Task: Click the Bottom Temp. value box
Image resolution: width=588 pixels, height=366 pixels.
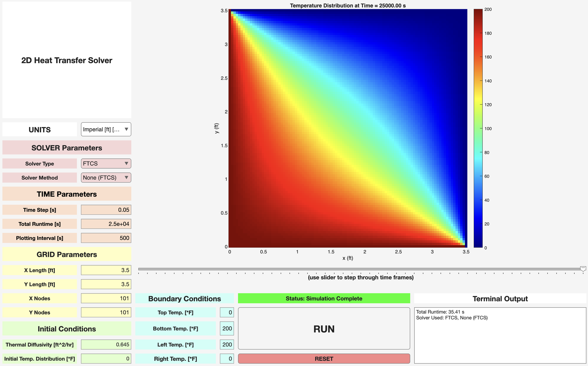Action: [x=227, y=328]
